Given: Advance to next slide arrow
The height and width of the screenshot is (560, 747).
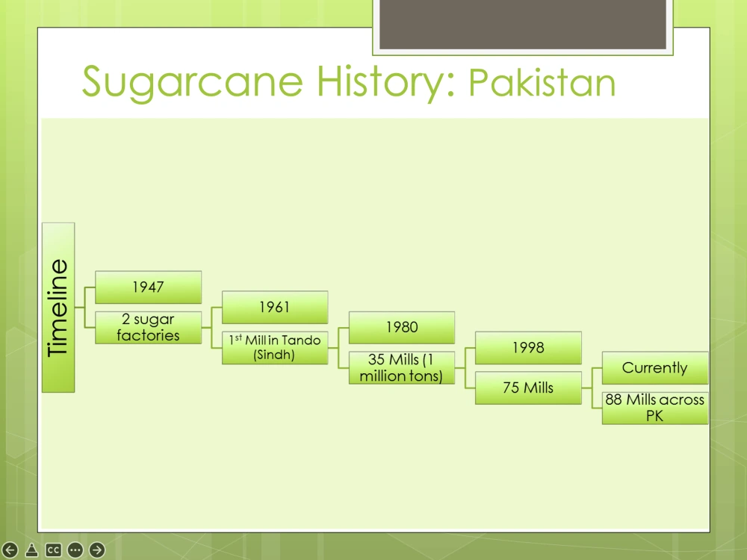Looking at the screenshot, I should click(97, 550).
